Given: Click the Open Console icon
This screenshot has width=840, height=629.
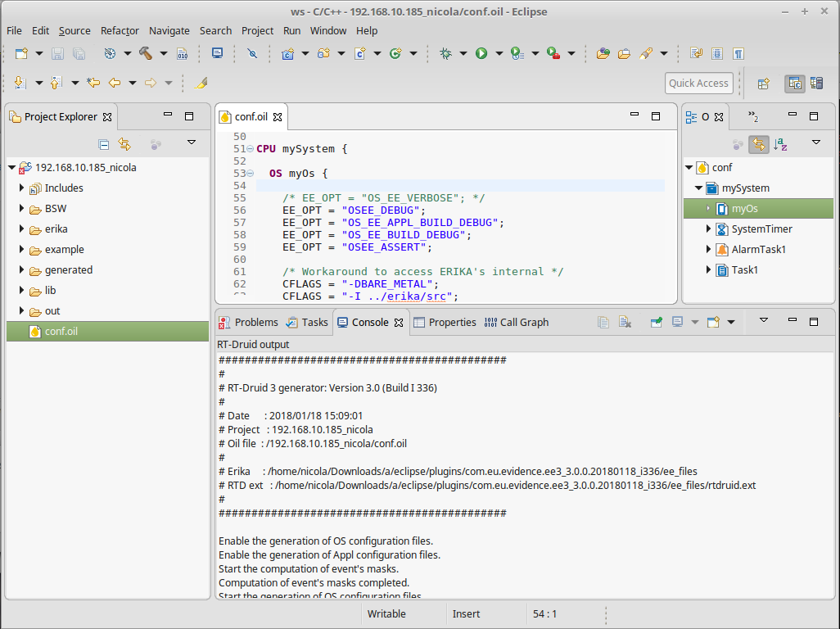Looking at the screenshot, I should click(713, 322).
